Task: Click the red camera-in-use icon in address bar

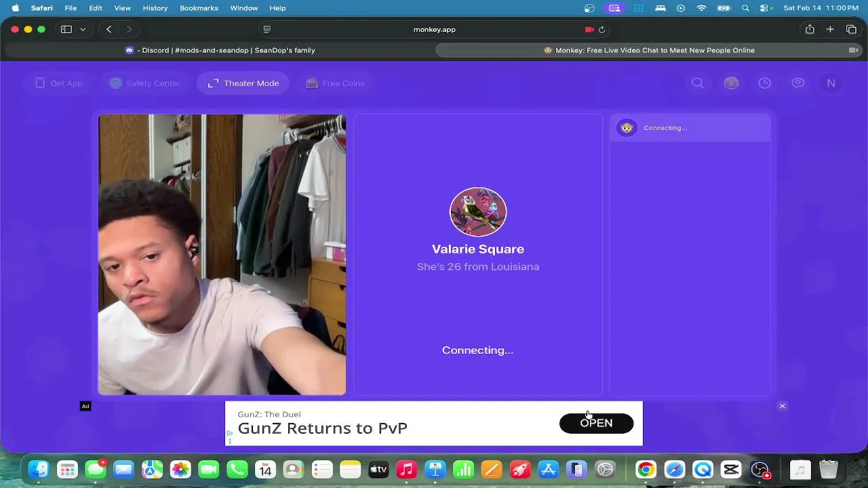Action: [x=589, y=29]
